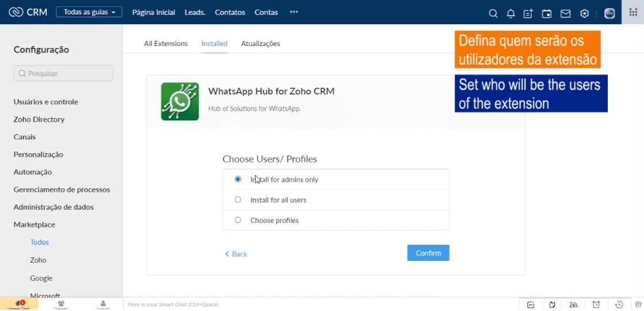The image size is (644, 311).
Task: Open the settings gear icon
Action: pyautogui.click(x=584, y=13)
